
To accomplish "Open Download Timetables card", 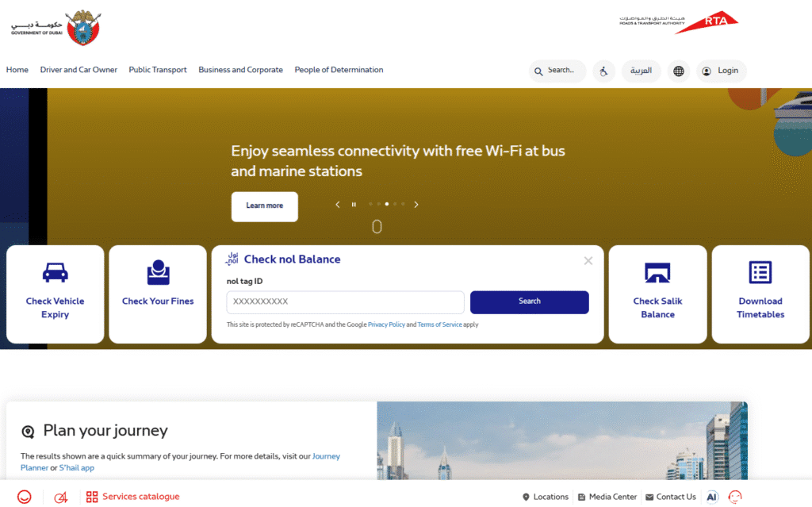I will click(x=760, y=294).
